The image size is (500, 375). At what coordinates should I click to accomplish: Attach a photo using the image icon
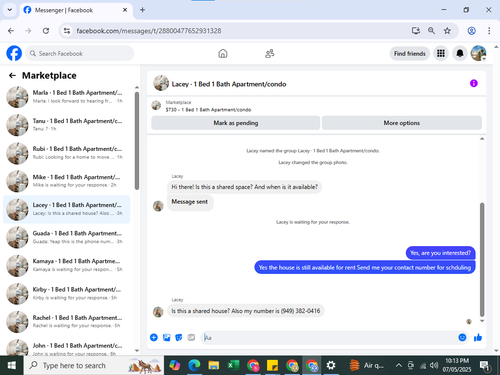tap(166, 338)
